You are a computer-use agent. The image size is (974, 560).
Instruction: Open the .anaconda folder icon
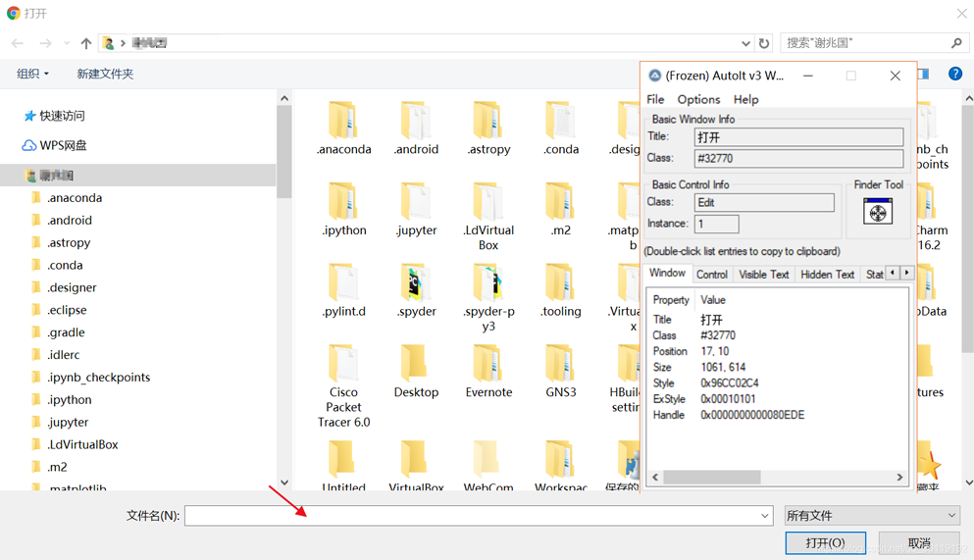tap(343, 122)
